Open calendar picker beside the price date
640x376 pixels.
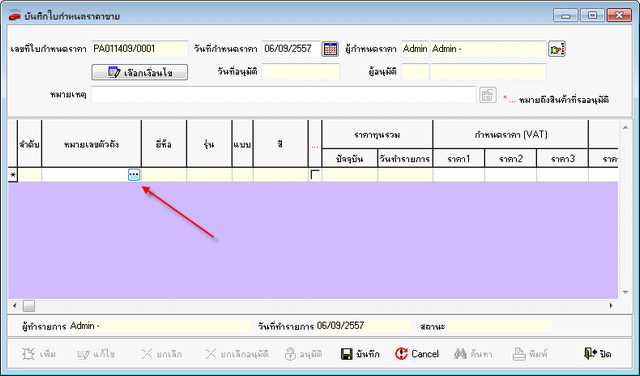330,49
